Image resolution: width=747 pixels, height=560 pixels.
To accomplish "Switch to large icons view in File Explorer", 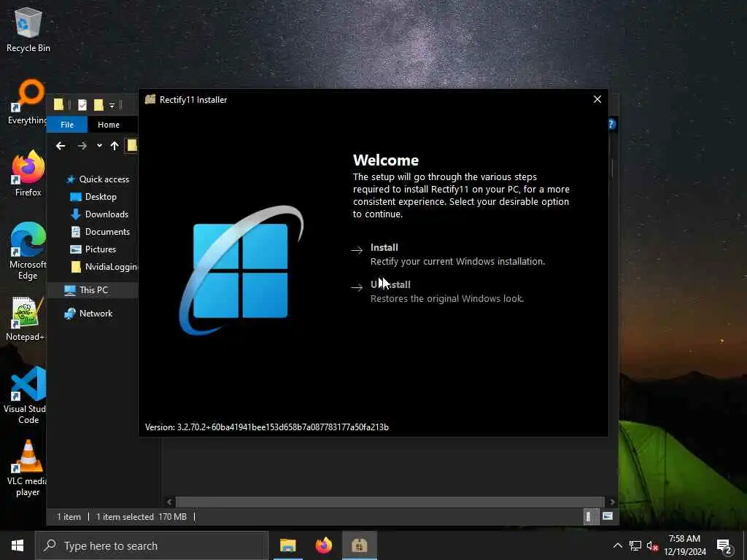I will point(608,517).
